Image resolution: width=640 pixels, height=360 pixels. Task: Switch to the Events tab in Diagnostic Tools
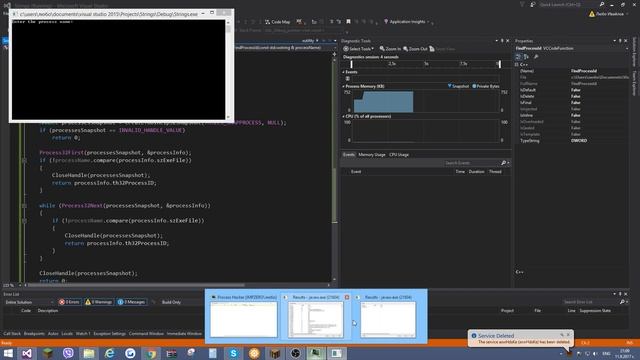(349, 155)
